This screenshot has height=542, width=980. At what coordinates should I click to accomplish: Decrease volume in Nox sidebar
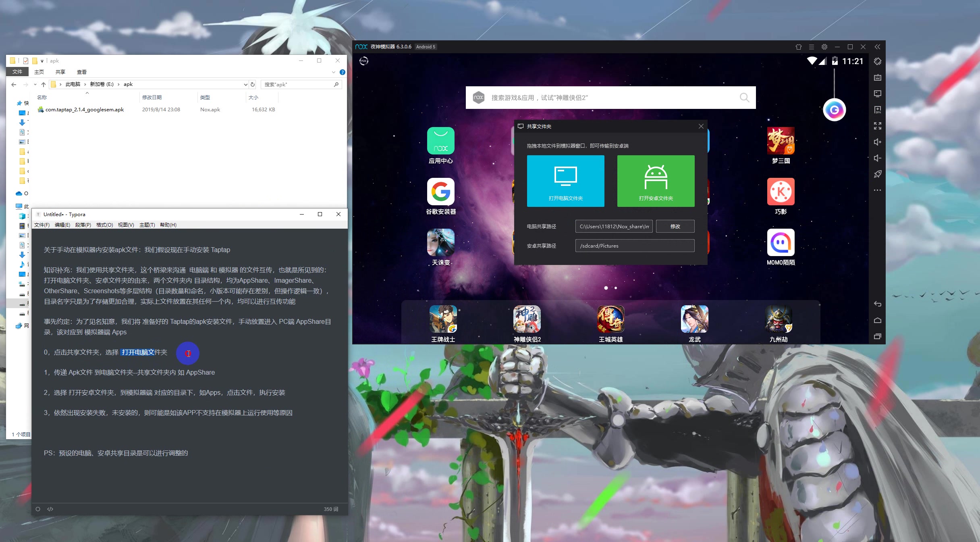877,158
